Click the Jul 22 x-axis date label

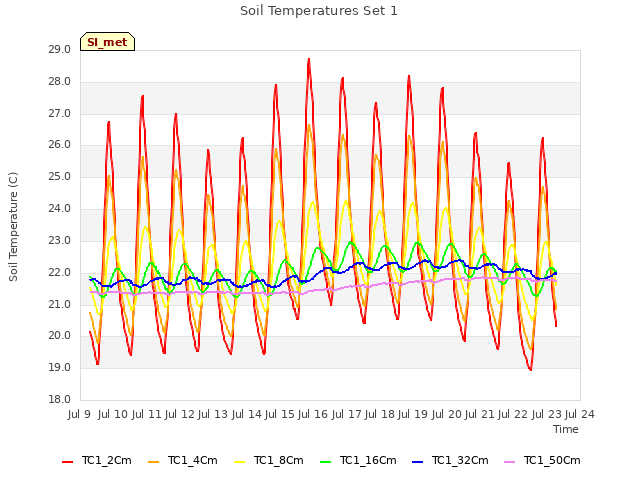click(512, 414)
